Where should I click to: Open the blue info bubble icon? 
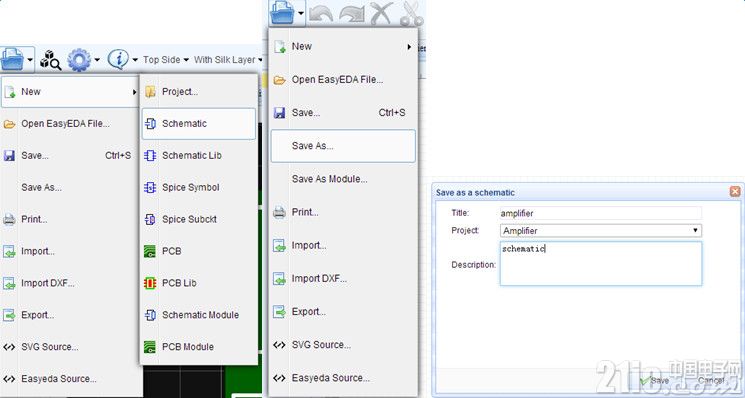click(118, 59)
